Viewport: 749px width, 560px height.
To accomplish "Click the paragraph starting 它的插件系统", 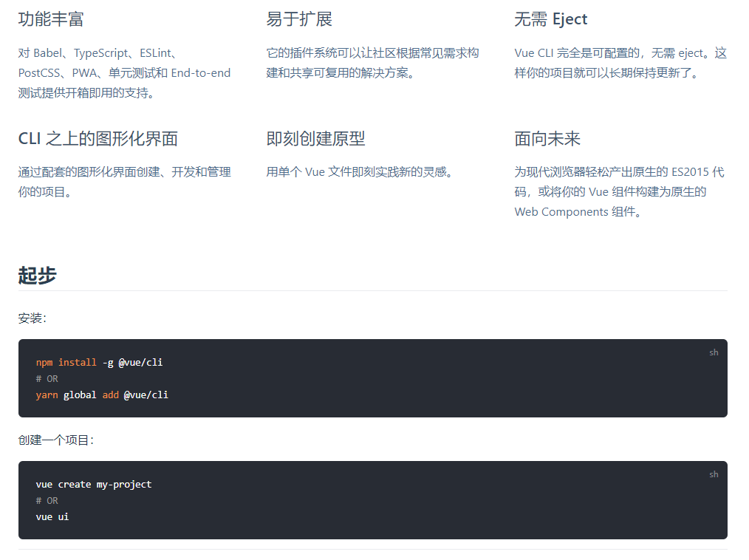I will tap(372, 63).
